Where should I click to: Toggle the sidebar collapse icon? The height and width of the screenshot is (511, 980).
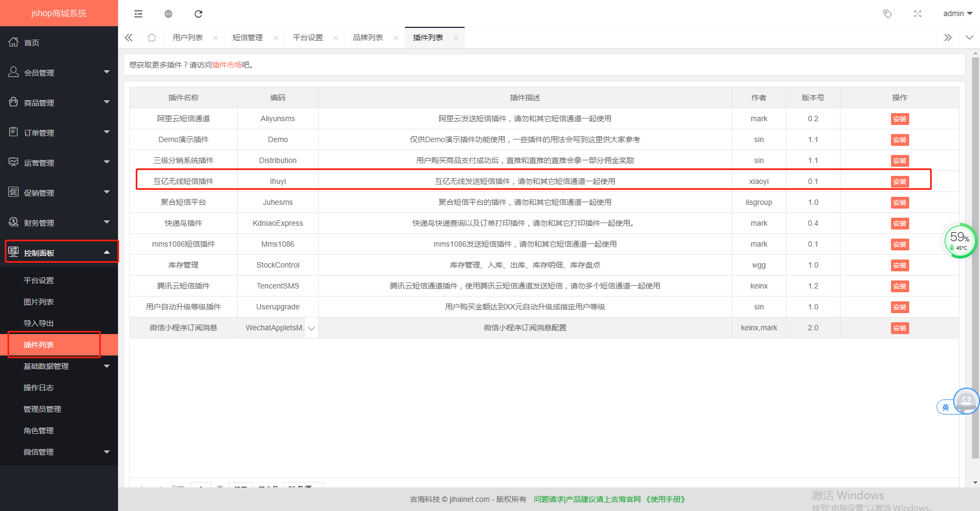[x=138, y=14]
